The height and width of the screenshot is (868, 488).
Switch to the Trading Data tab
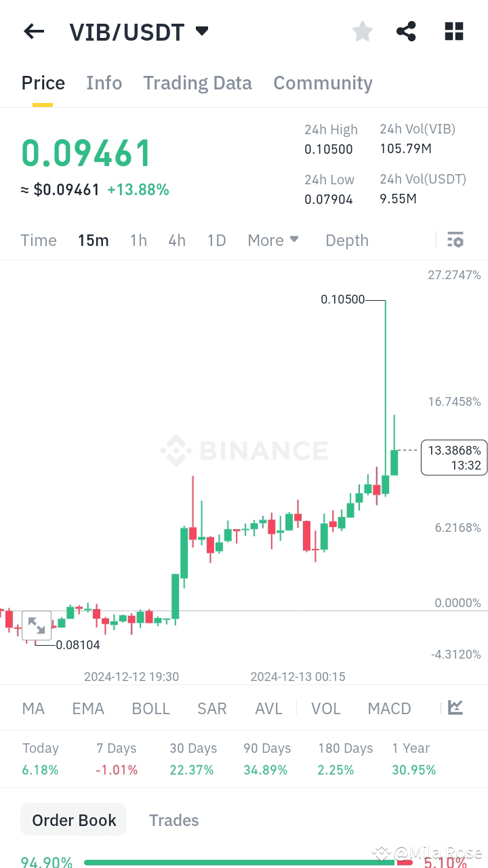(197, 83)
